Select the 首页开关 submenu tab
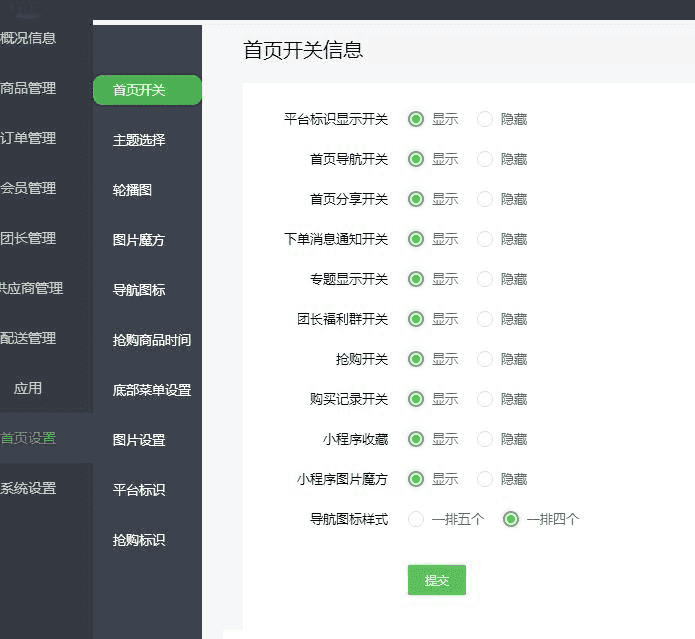The image size is (695, 639). 147,90
